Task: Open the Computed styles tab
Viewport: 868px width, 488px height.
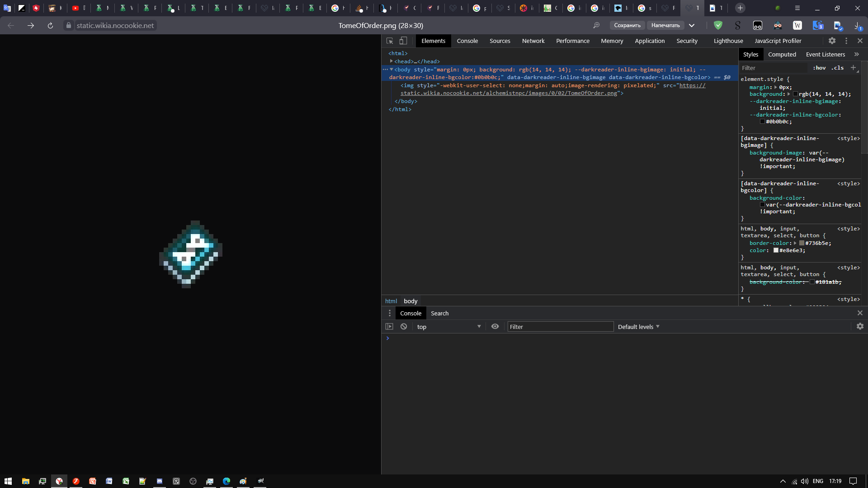Action: coord(782,54)
